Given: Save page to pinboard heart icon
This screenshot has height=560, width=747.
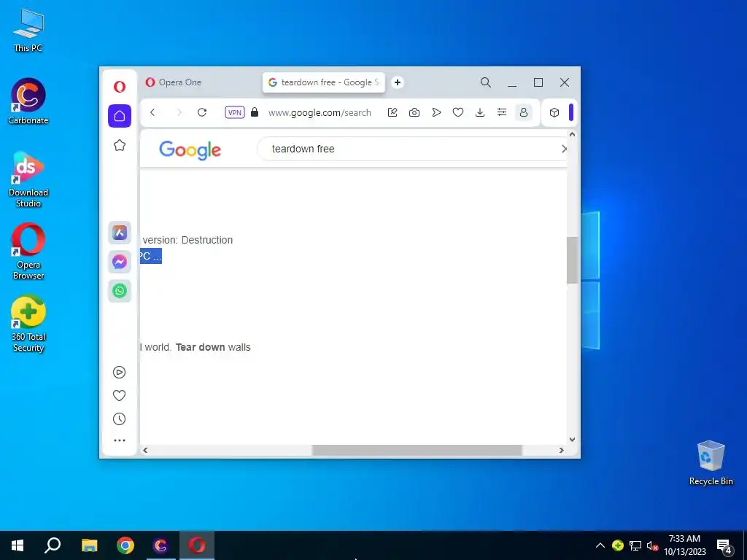Looking at the screenshot, I should [458, 112].
